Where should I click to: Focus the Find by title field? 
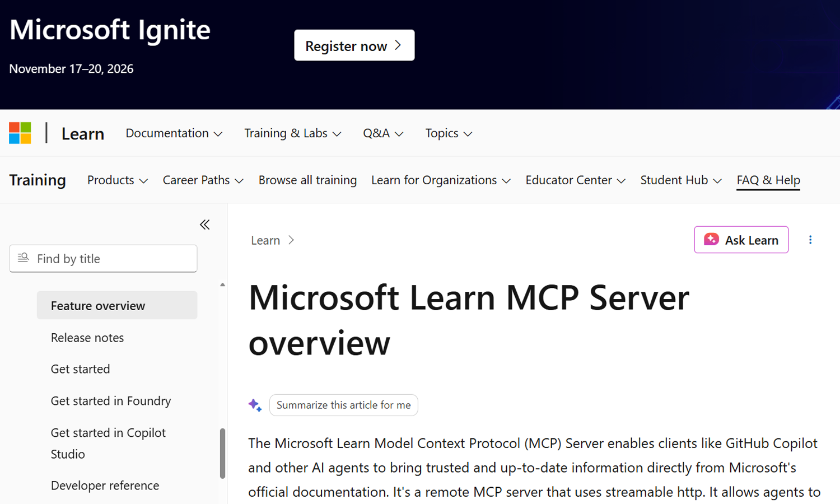coord(103,259)
